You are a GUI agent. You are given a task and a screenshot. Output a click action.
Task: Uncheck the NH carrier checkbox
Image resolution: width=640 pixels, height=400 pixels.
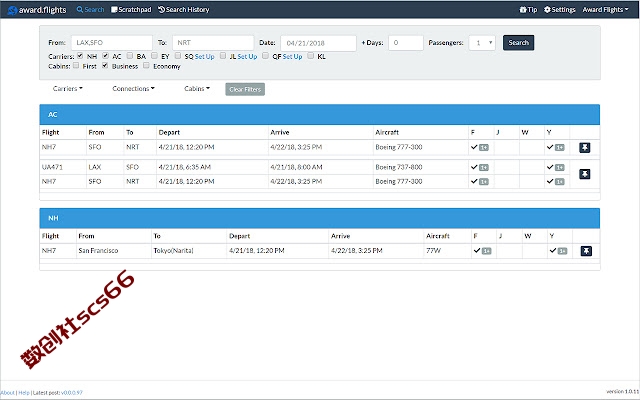[x=80, y=56]
